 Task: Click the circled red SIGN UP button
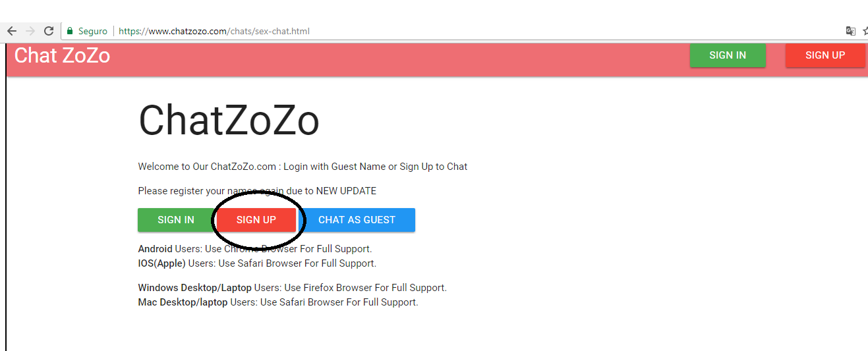coord(256,220)
